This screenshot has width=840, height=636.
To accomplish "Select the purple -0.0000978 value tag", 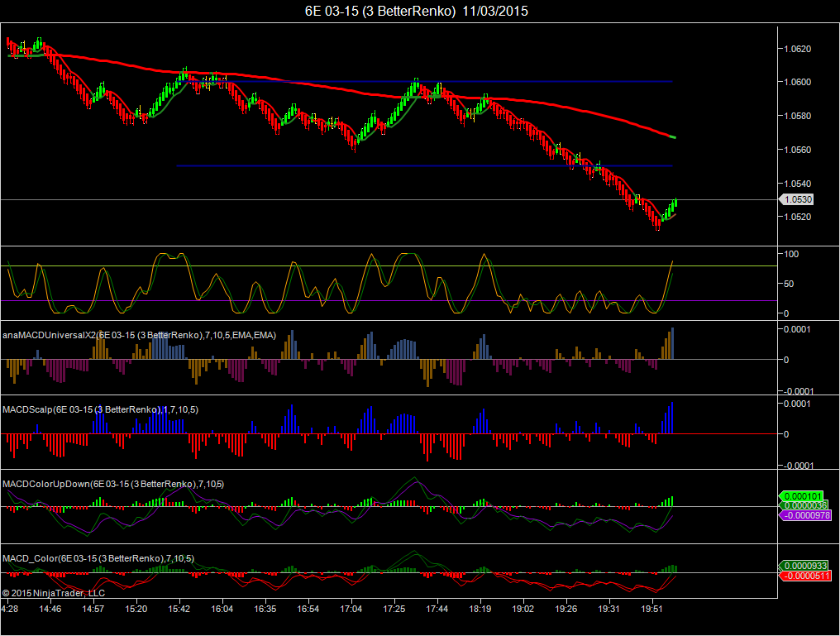I will (805, 515).
